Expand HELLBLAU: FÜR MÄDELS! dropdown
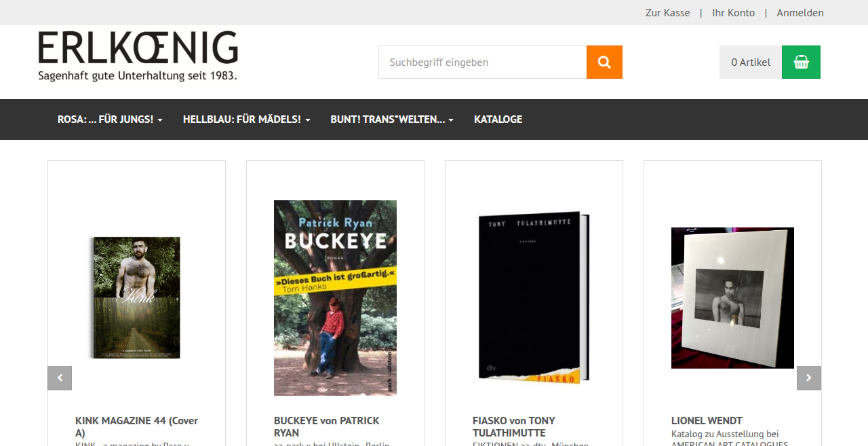 click(x=247, y=119)
